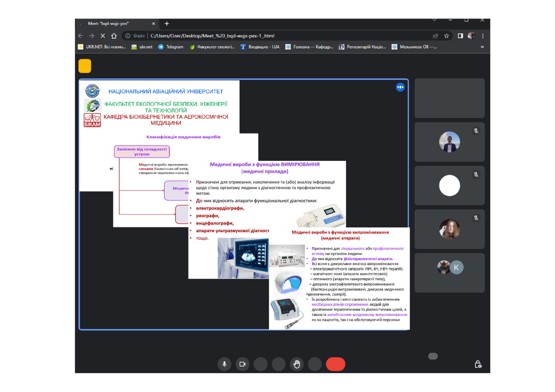Expand the hidden bookmarks overflow chevron

482,47
